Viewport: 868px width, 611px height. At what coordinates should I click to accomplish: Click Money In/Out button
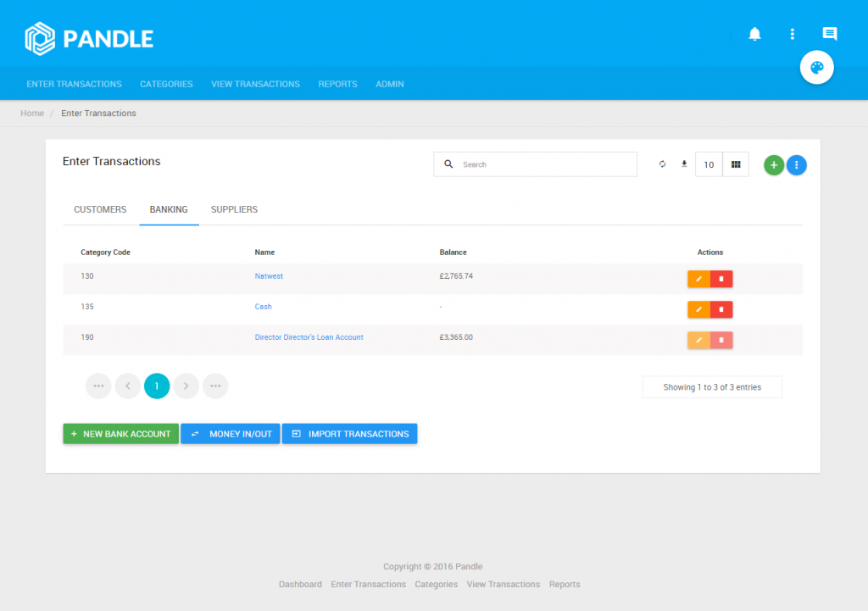tap(231, 434)
